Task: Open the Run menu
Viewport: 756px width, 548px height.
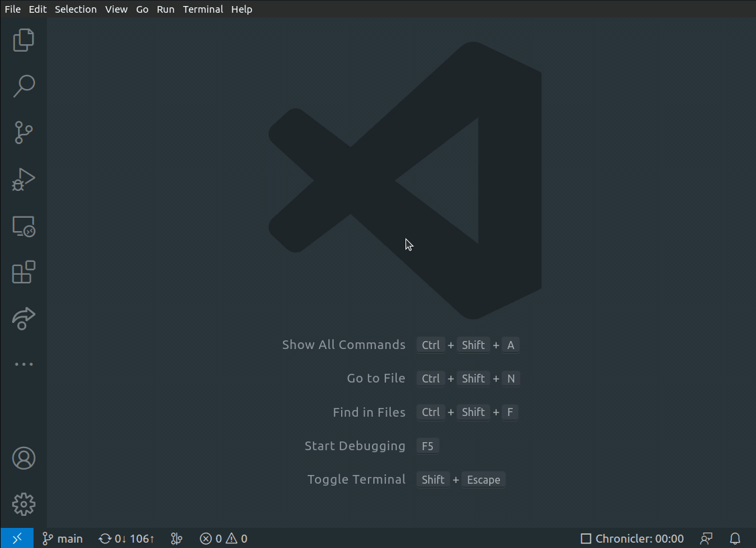Action: 166,9
